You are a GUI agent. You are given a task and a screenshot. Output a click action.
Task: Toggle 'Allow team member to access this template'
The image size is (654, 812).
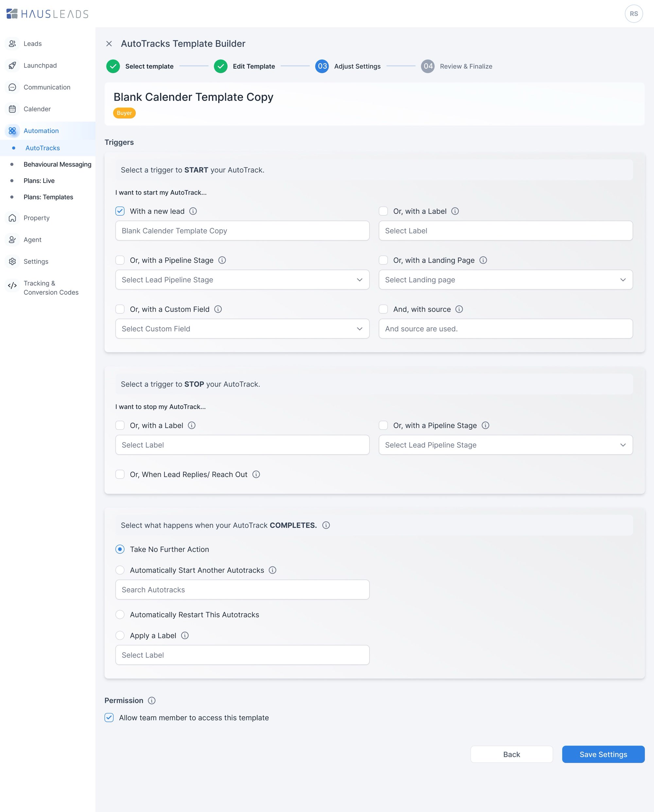click(109, 718)
